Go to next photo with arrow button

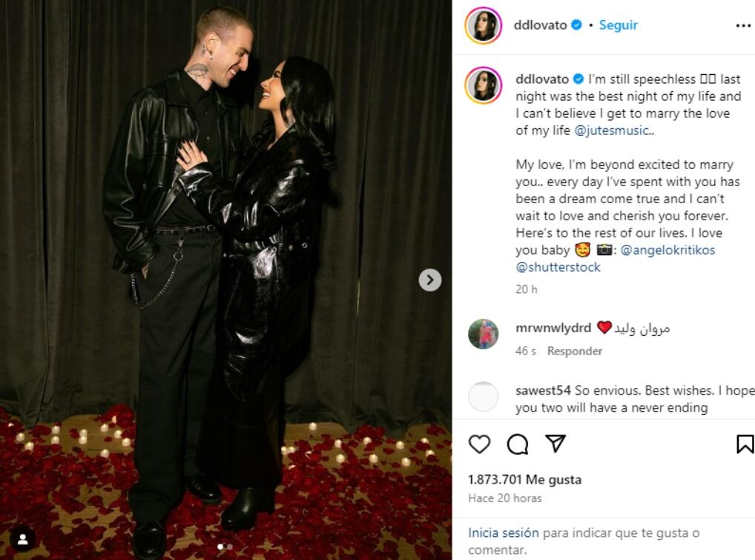pyautogui.click(x=430, y=280)
